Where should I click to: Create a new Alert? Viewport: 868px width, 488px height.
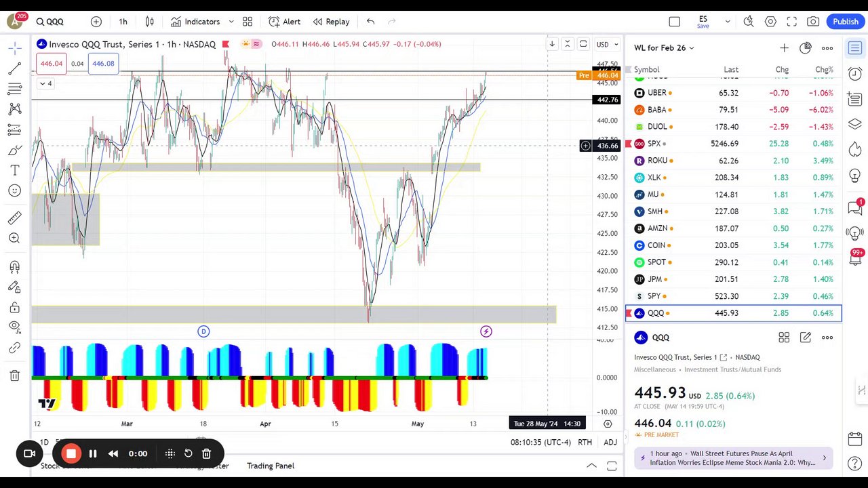(284, 22)
